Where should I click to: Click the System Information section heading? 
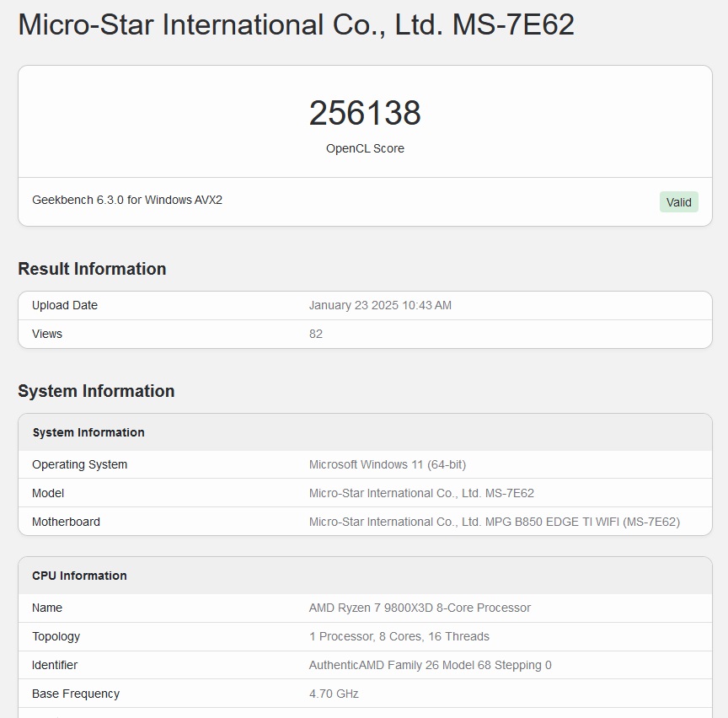(x=96, y=391)
